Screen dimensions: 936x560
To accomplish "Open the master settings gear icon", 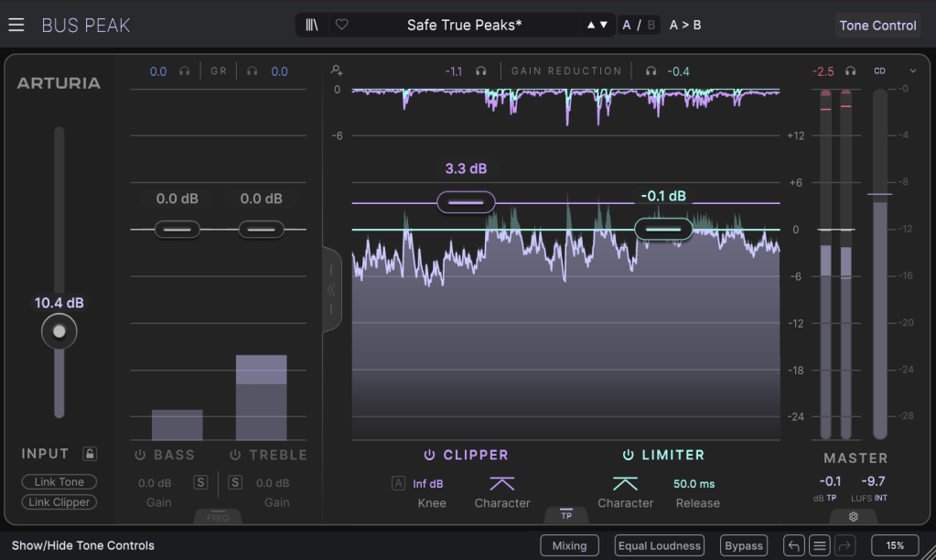I will pyautogui.click(x=853, y=516).
